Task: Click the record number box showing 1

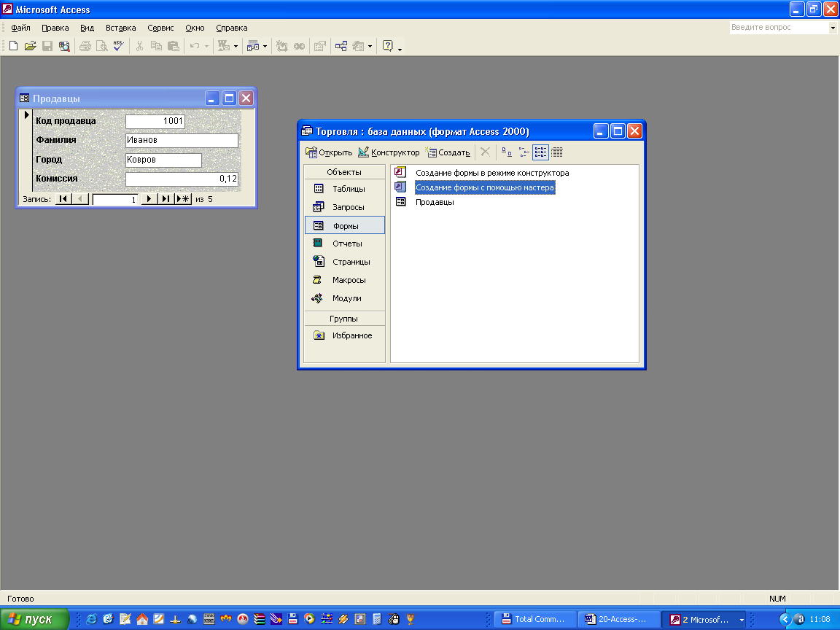Action: (x=114, y=199)
